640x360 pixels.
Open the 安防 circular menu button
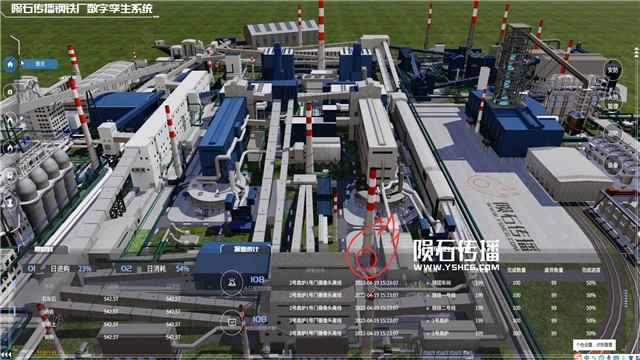pyautogui.click(x=613, y=70)
